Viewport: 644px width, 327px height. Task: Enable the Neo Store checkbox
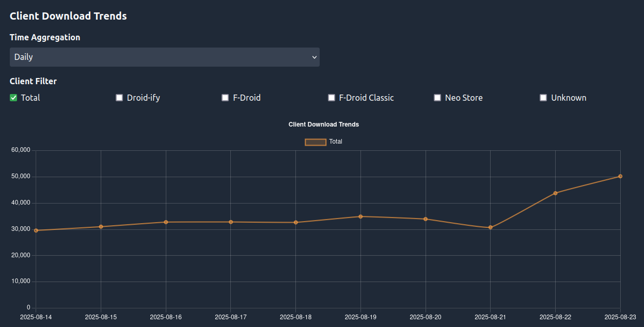click(437, 98)
